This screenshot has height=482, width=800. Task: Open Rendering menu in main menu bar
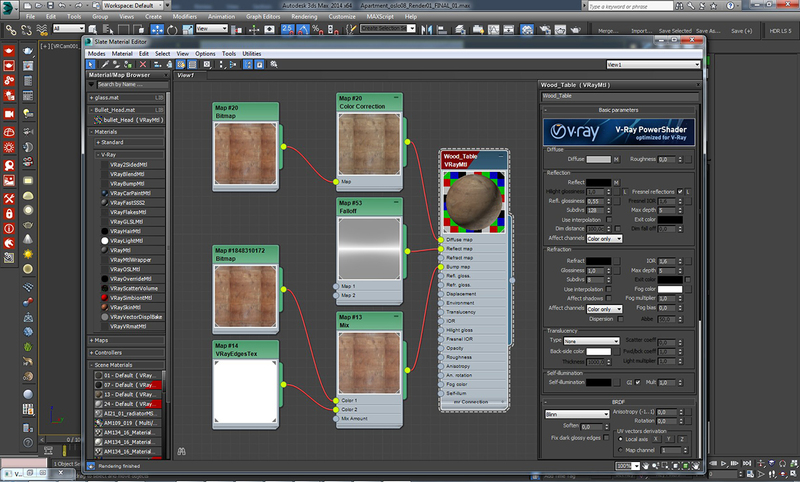pos(304,16)
